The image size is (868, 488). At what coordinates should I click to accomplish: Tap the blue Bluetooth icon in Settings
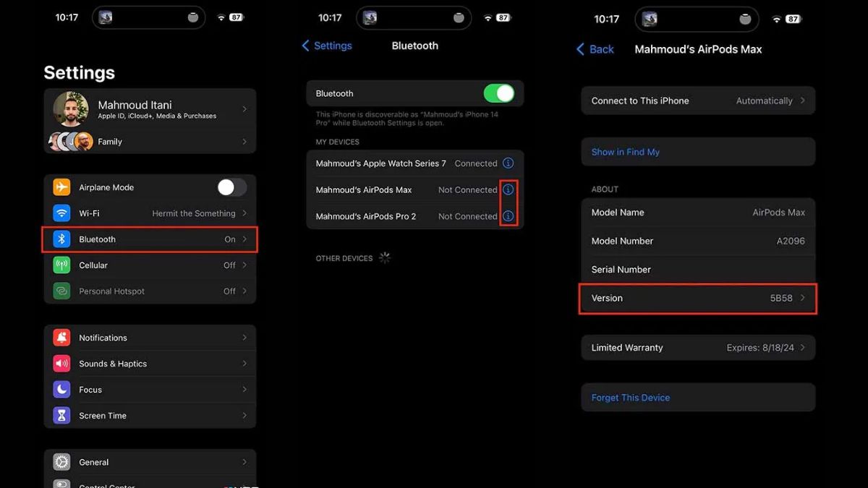pyautogui.click(x=61, y=239)
